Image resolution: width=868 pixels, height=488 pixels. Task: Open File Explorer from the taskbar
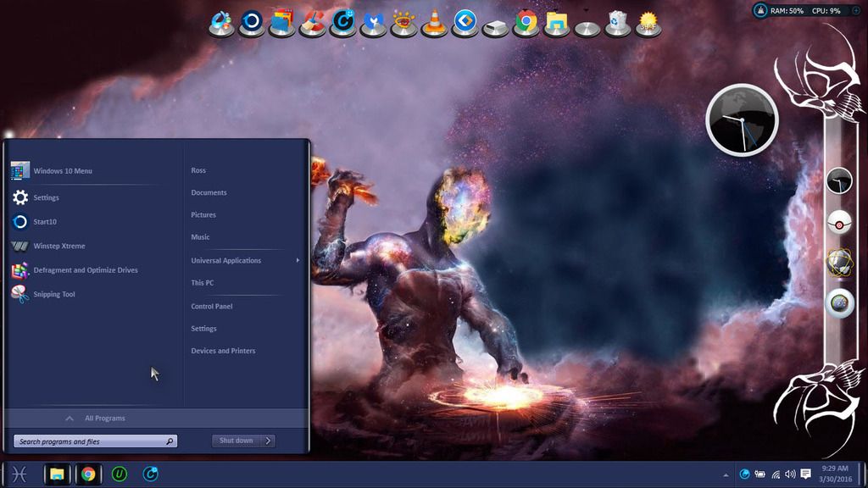pos(57,474)
